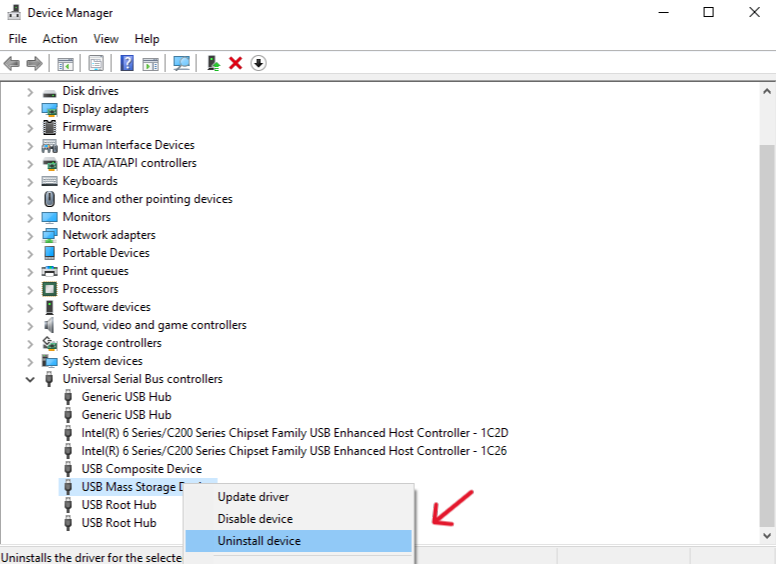
Task: Scan for hardware changes monitor icon
Action: click(182, 63)
